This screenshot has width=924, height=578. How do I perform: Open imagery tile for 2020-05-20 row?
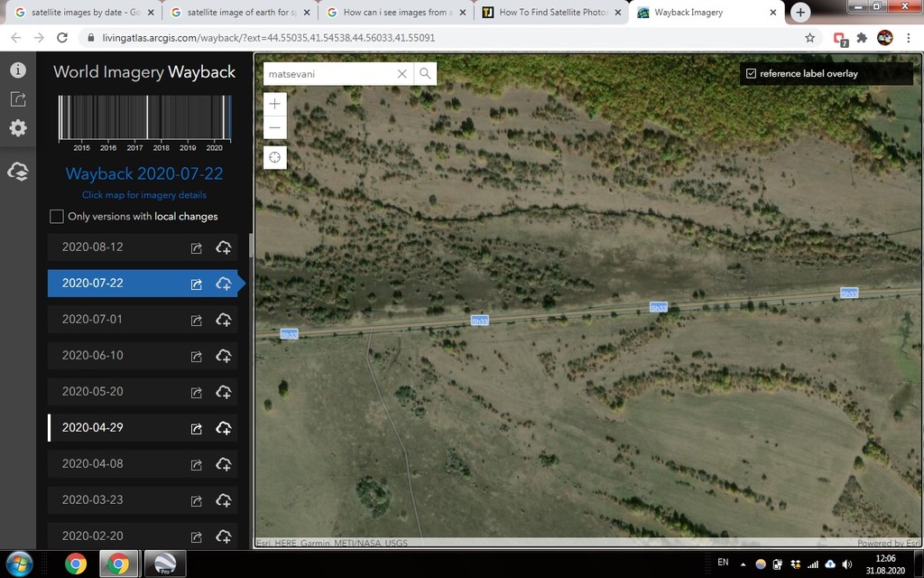[x=196, y=392]
